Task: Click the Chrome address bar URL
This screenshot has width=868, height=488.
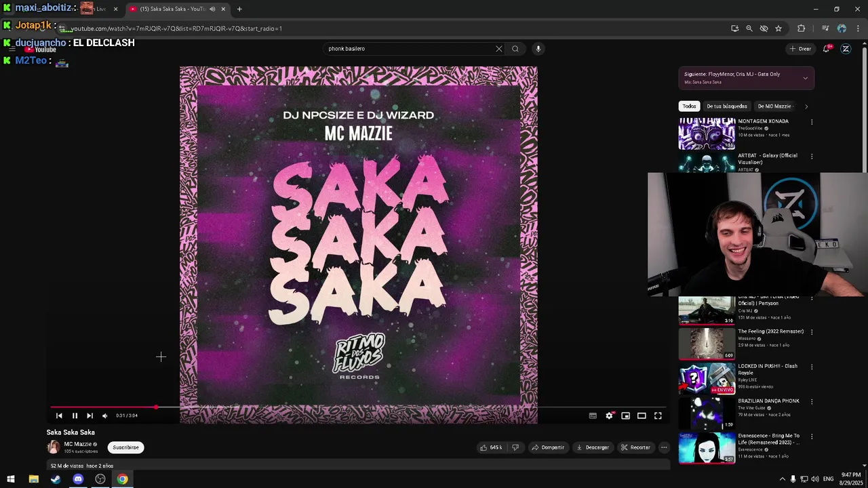Action: click(x=176, y=28)
